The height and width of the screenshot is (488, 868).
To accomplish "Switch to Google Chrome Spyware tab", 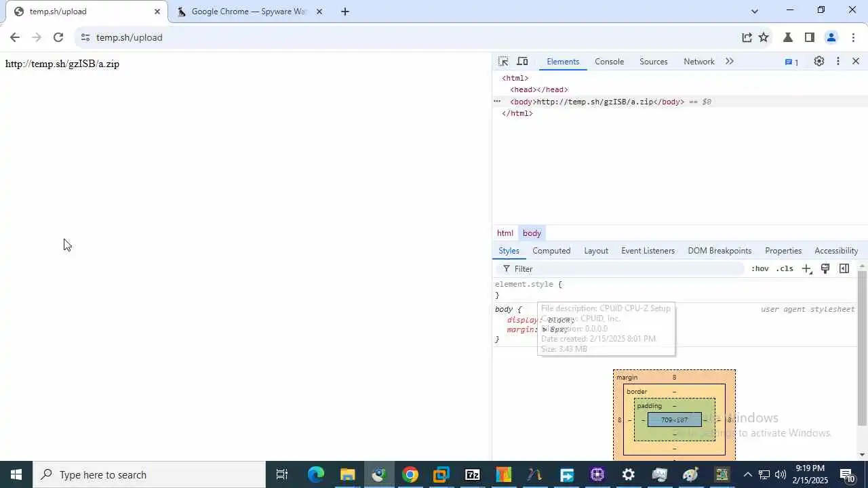I will [x=248, y=12].
